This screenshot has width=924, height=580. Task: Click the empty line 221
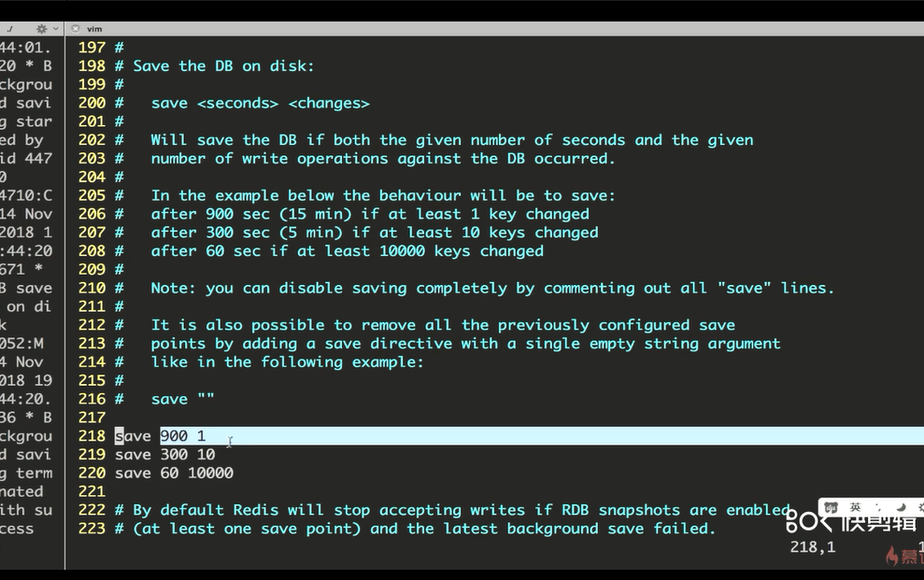pyautogui.click(x=280, y=491)
